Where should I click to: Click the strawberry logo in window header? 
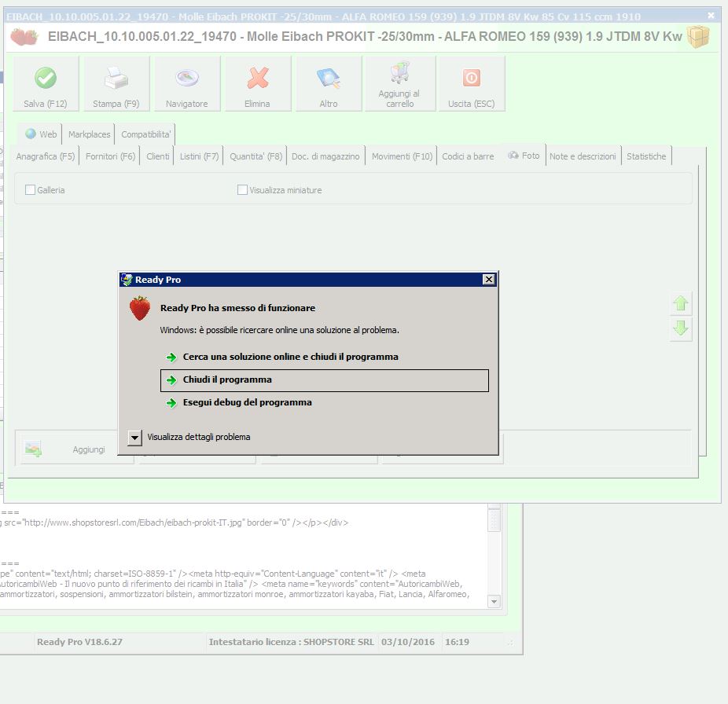[x=24, y=36]
